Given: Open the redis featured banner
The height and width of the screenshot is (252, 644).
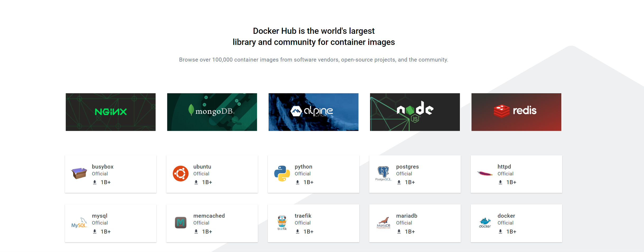Looking at the screenshot, I should pos(516,112).
